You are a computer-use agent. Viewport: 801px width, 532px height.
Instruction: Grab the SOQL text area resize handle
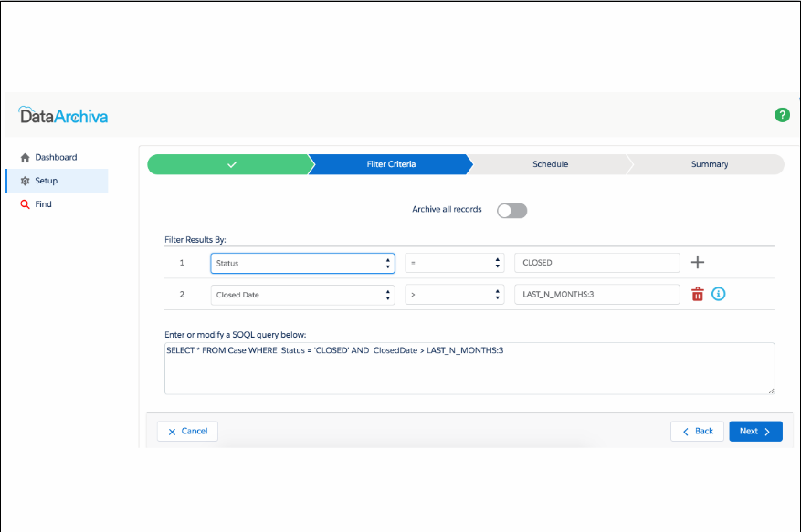coord(772,391)
